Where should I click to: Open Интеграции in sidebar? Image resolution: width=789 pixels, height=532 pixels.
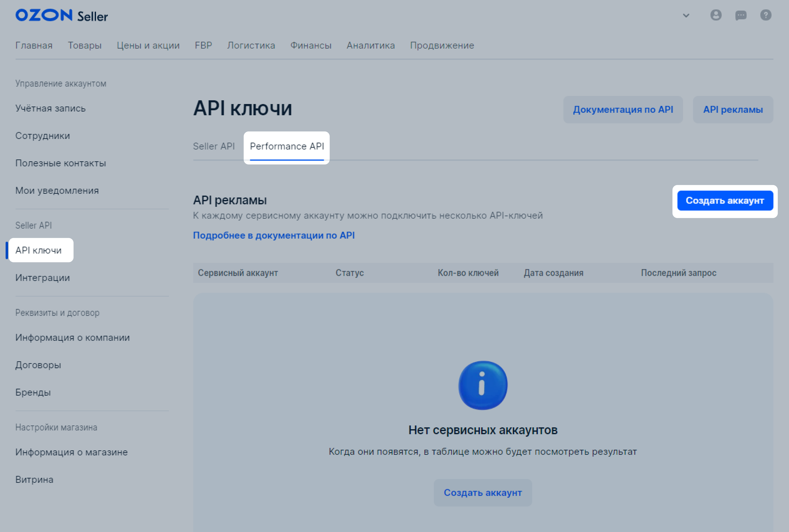point(42,278)
